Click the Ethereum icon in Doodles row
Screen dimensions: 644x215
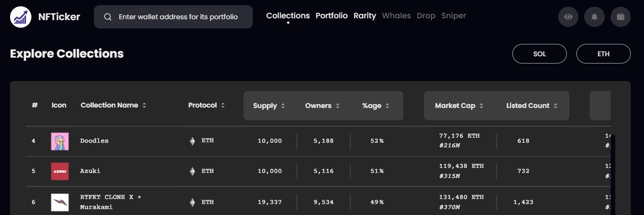[192, 141]
